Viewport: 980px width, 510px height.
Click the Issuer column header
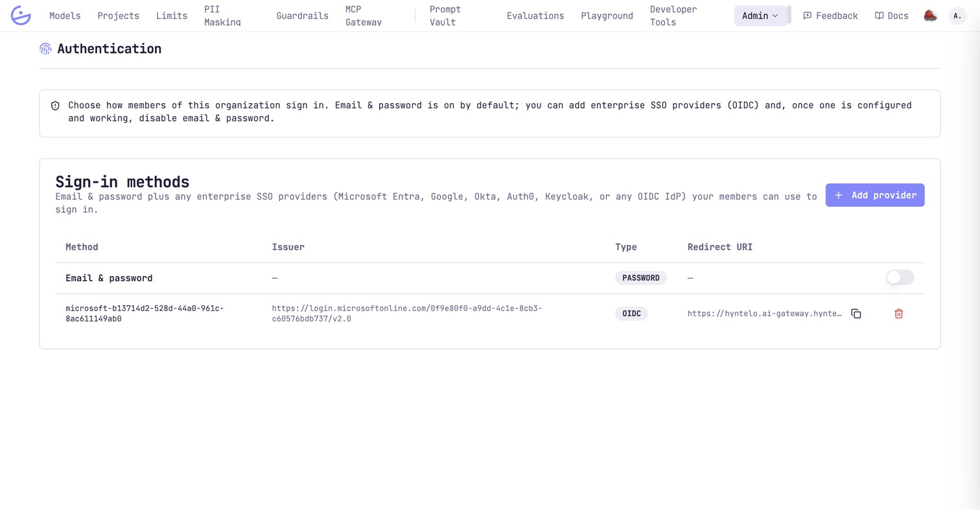[288, 247]
